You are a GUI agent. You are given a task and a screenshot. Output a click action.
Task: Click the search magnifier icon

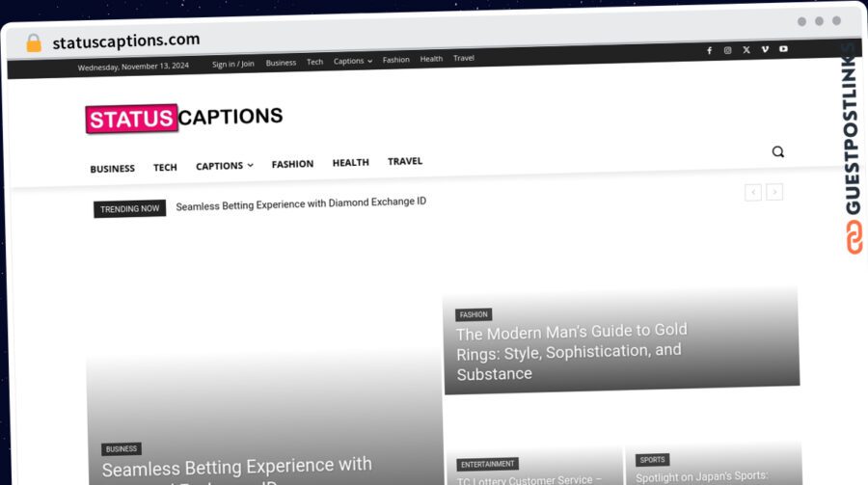pyautogui.click(x=777, y=151)
